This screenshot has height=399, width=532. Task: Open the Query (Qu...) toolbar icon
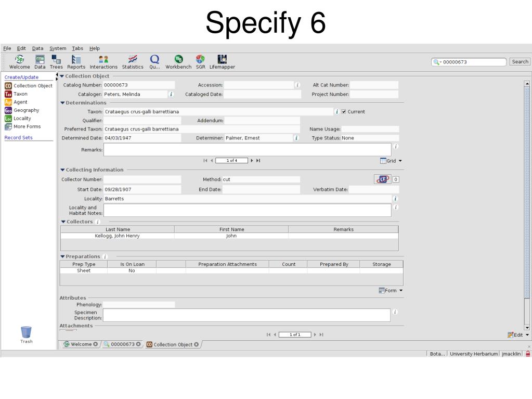[x=154, y=62]
